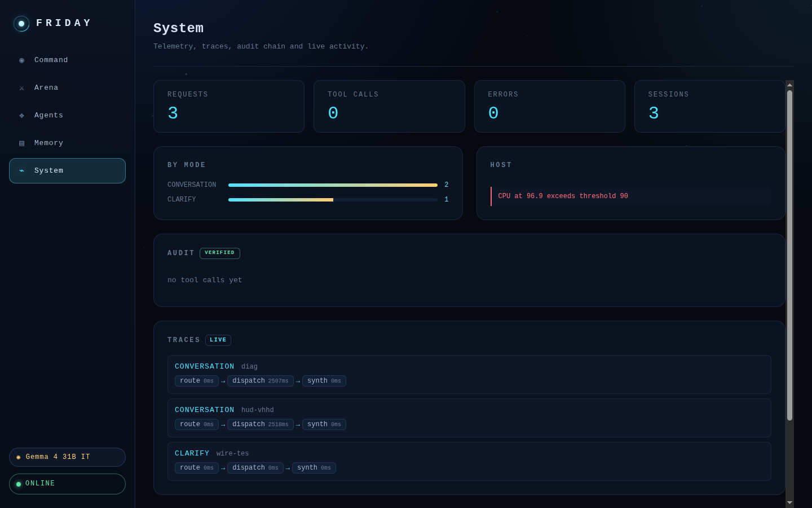Screen dimensions: 812x508
Task: Click the BY MODE panel heading
Action: coord(187,165)
